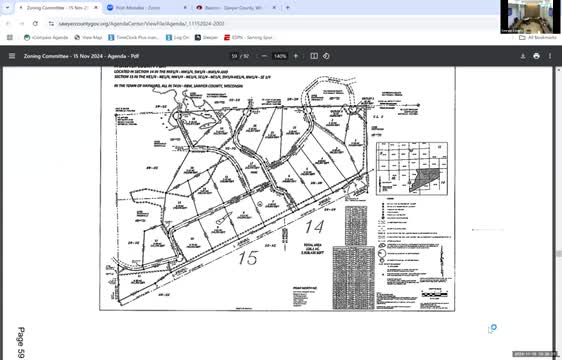Image resolution: width=562 pixels, height=360 pixels.
Task: Open the PDF sidebar menu icon
Action: click(x=12, y=56)
